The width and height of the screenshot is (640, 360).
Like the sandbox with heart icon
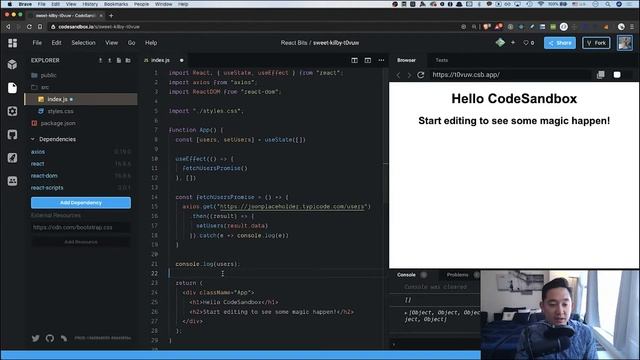click(526, 43)
